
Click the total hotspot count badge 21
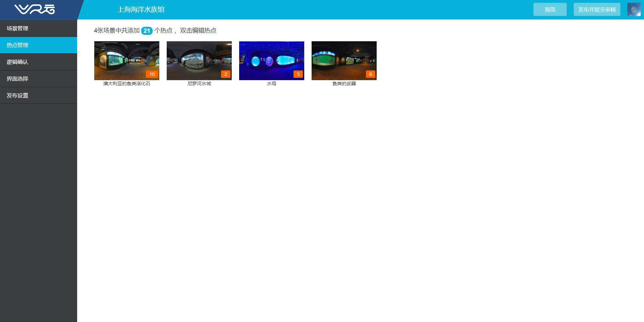147,31
